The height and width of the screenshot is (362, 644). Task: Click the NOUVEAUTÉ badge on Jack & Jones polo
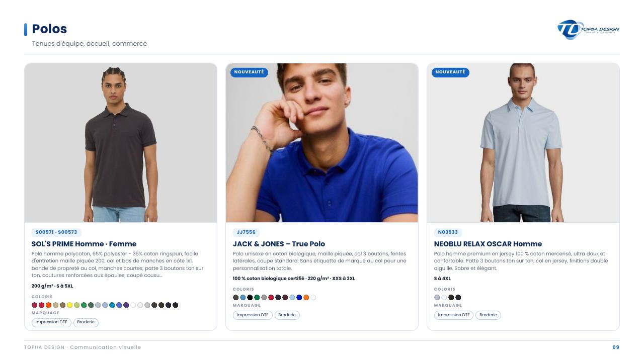point(249,72)
